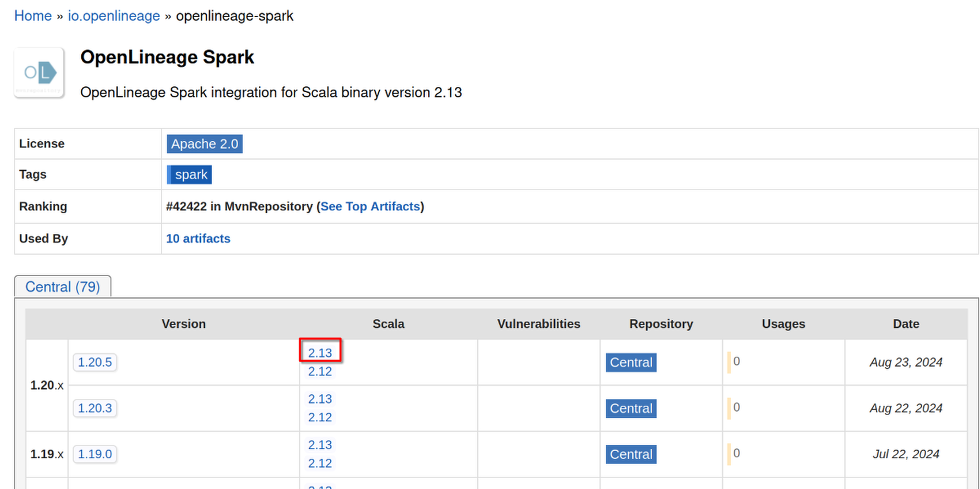Select Scala 2.12 for version 1.20.5

point(320,371)
